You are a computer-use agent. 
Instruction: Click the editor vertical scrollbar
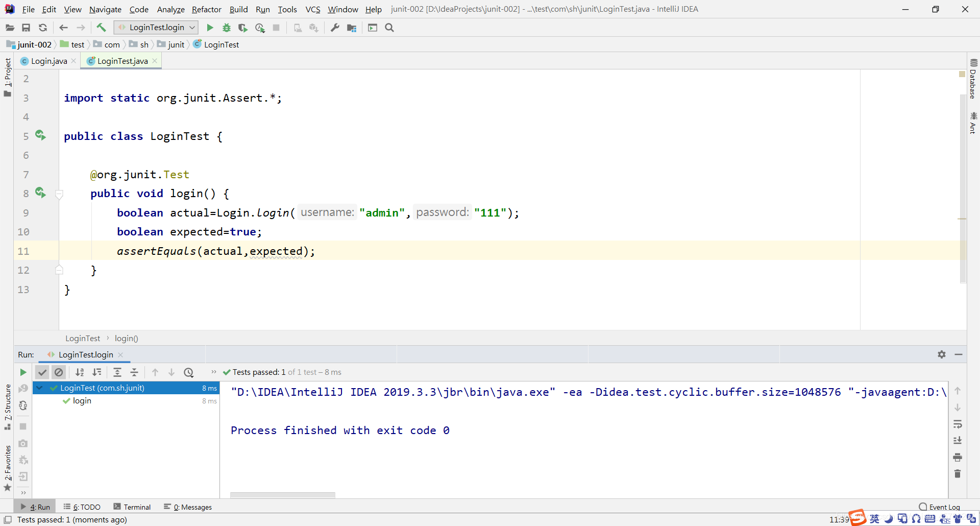pyautogui.click(x=963, y=188)
